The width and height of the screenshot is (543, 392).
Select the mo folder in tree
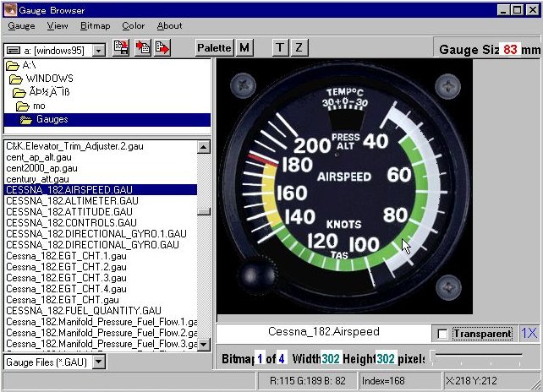(x=39, y=106)
